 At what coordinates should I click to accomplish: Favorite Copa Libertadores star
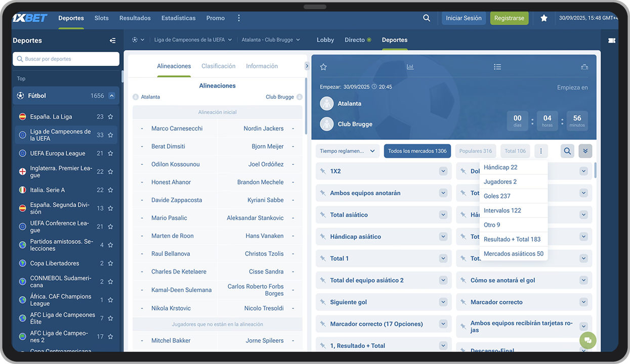[110, 263]
